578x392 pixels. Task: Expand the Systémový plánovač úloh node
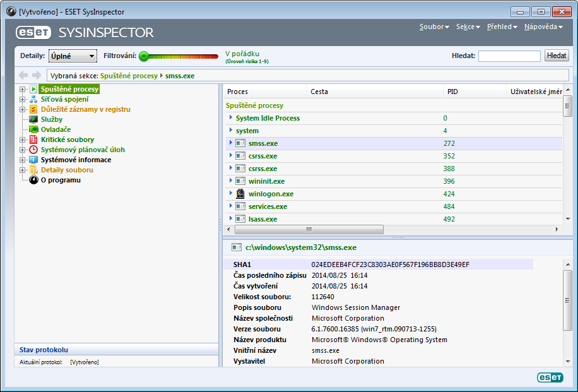23,150
